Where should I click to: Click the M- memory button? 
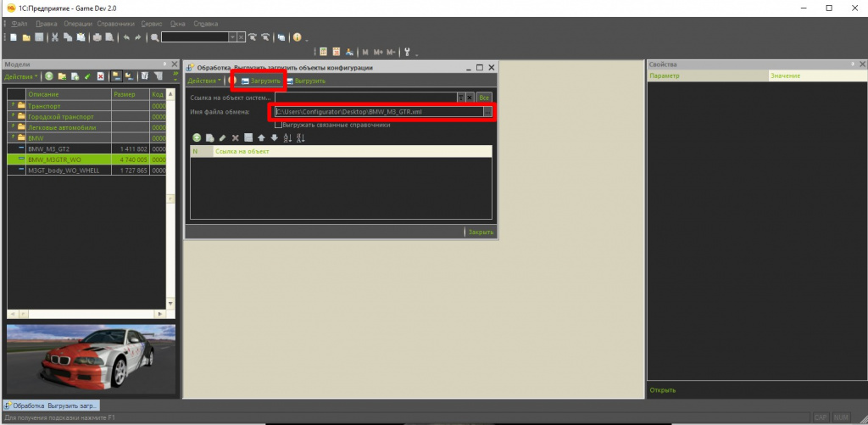pos(391,52)
